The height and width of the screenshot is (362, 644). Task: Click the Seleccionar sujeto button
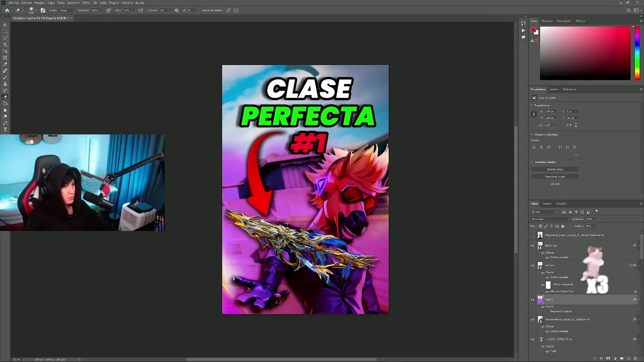[x=555, y=176]
